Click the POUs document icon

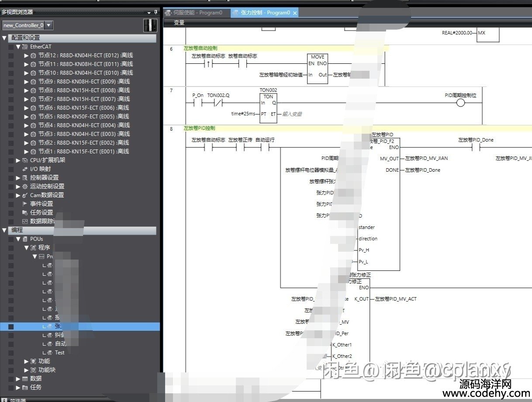tap(25, 239)
